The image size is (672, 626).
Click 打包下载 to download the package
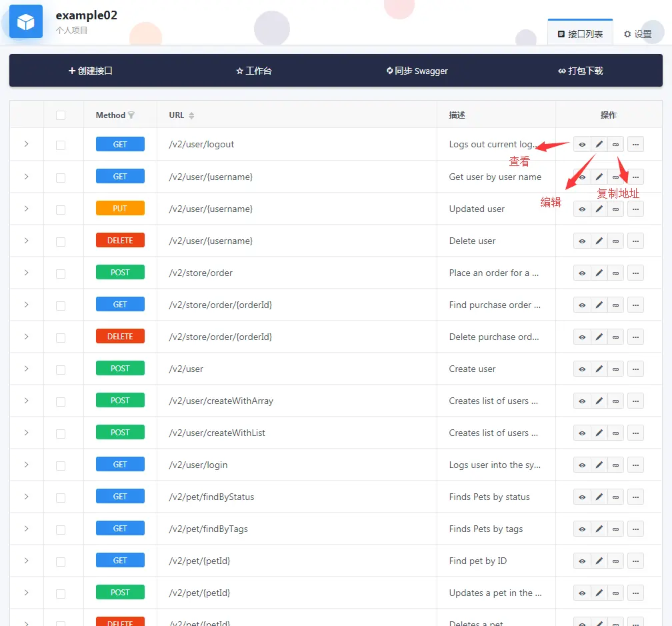pos(580,71)
